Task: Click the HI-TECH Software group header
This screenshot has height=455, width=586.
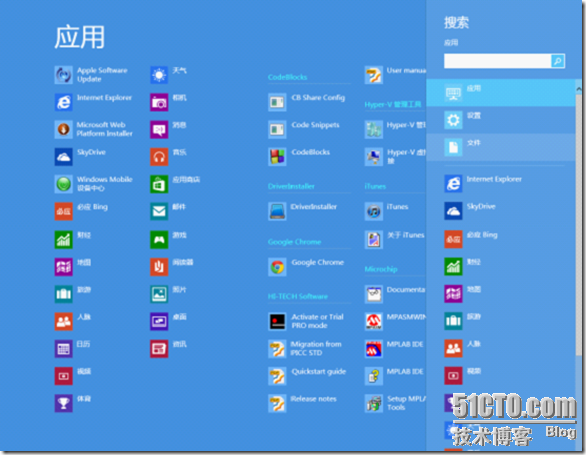Action: coord(297,296)
